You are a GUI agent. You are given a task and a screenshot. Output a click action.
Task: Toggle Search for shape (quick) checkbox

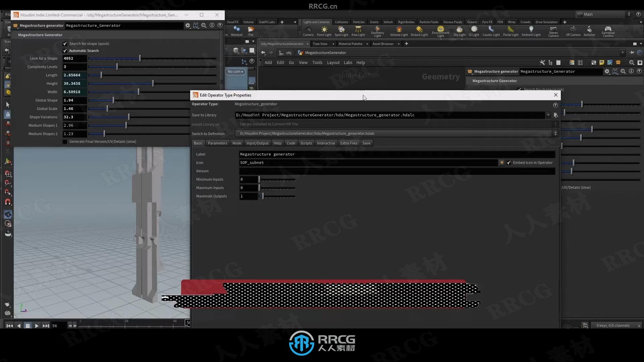tap(65, 44)
